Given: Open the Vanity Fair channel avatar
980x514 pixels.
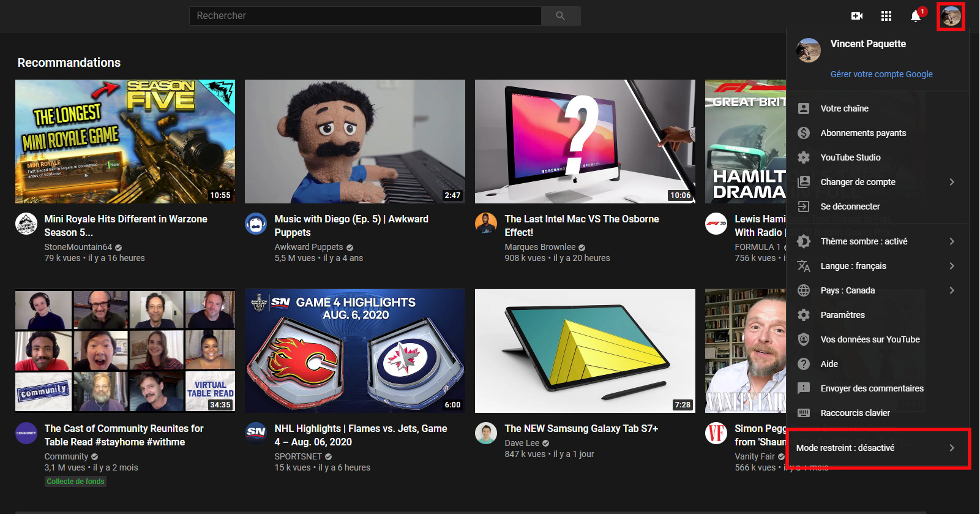Looking at the screenshot, I should point(716,433).
